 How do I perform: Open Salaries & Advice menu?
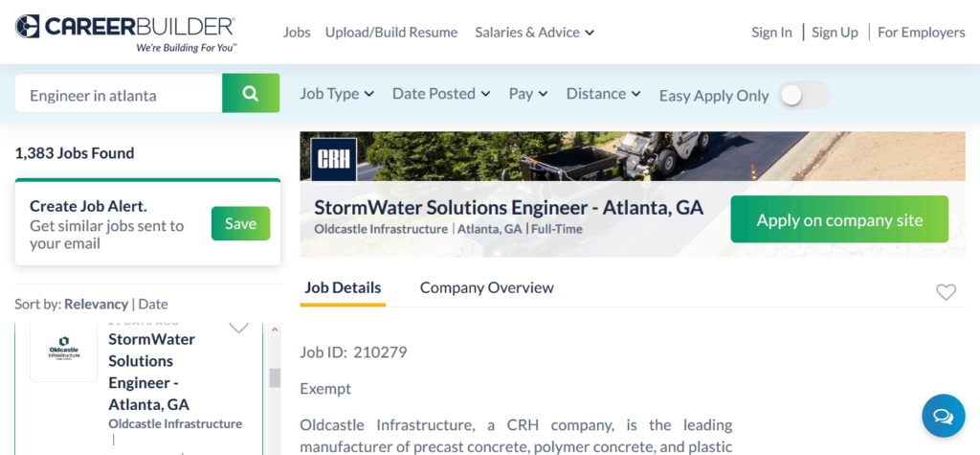tap(534, 33)
